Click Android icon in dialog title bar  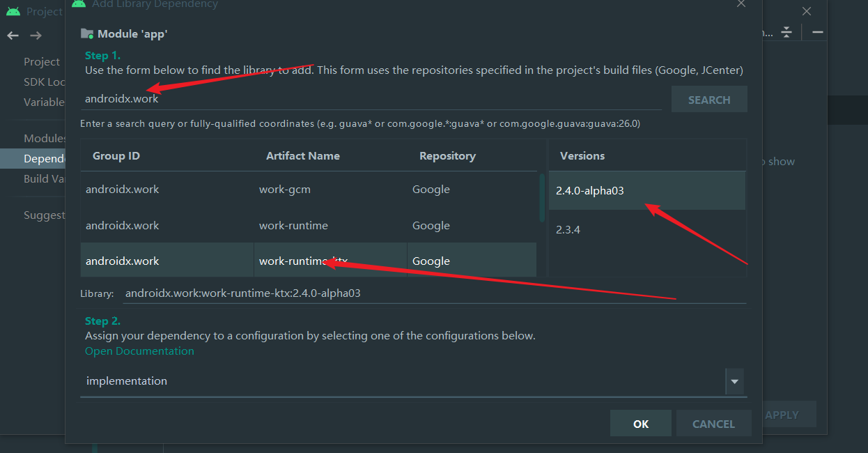pyautogui.click(x=79, y=3)
